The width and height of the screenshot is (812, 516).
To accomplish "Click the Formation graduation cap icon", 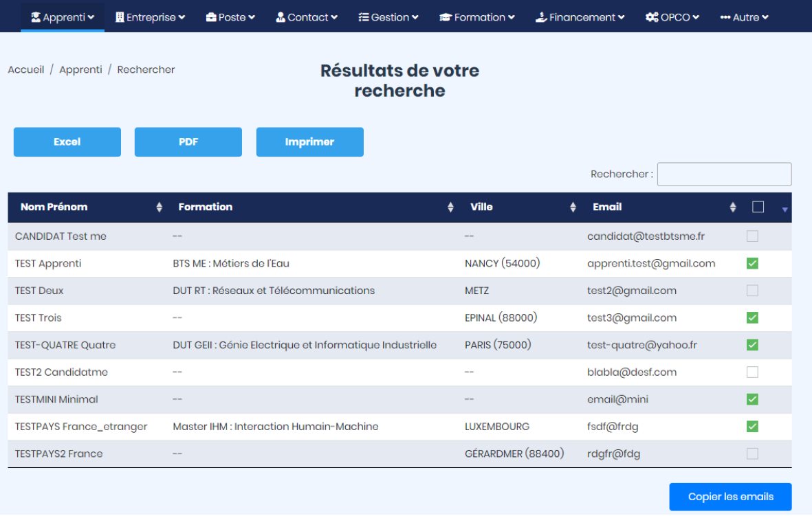I will (446, 17).
